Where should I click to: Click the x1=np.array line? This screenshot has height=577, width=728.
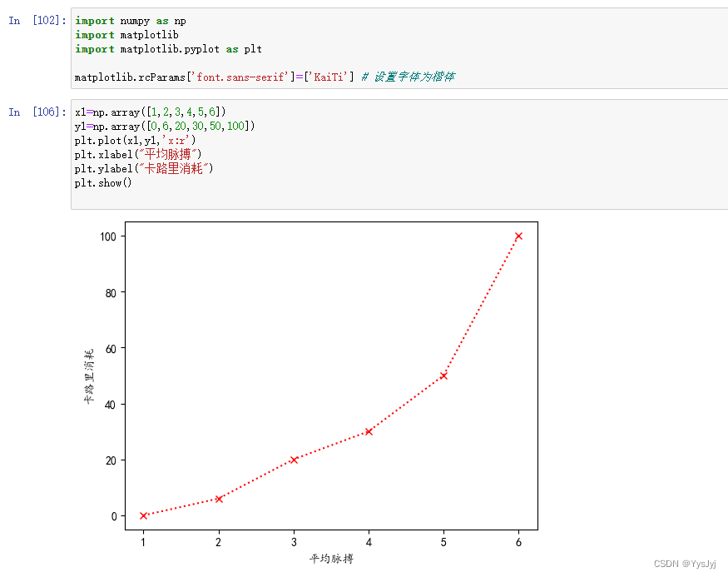pyautogui.click(x=151, y=112)
